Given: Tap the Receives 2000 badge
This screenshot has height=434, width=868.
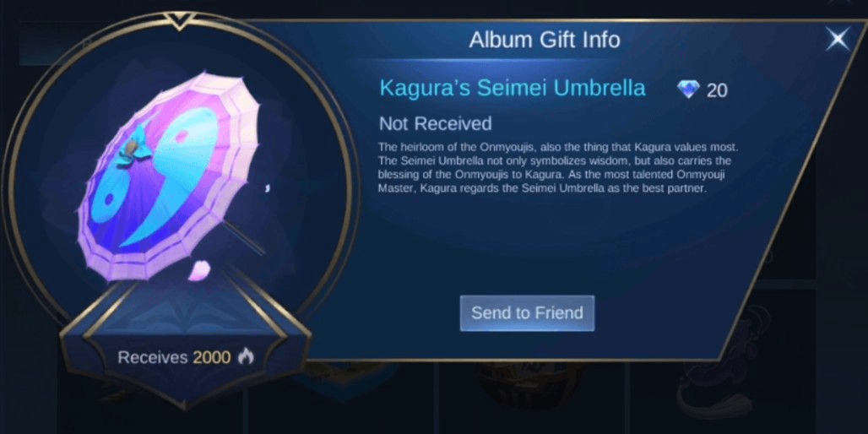Looking at the screenshot, I should (186, 358).
